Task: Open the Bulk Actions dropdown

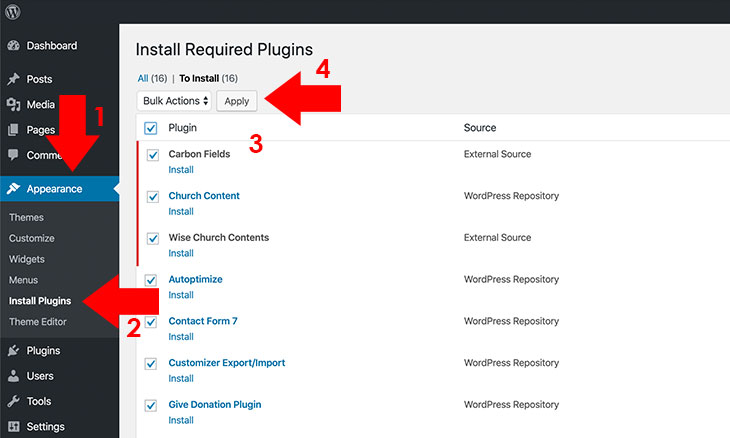Action: 174,101
